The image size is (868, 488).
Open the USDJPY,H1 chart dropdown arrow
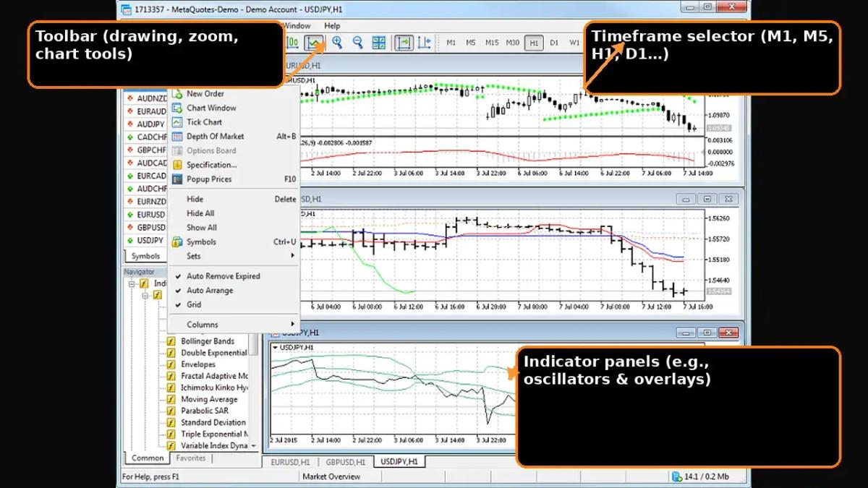276,348
